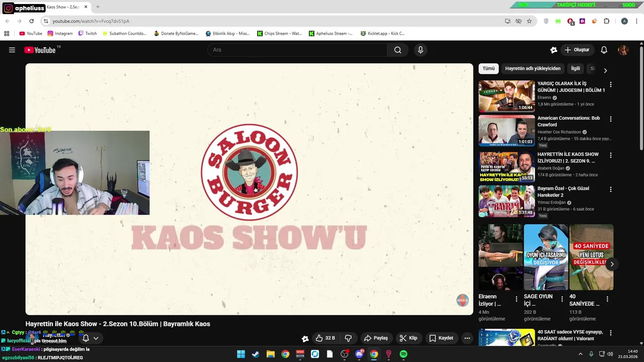This screenshot has height=362, width=644.
Task: Open the Chrome apps grid shortcut
Action: click(7, 33)
